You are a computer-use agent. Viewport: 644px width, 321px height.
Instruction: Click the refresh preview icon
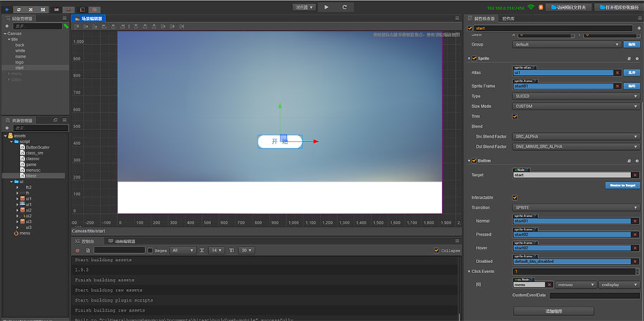click(x=345, y=7)
